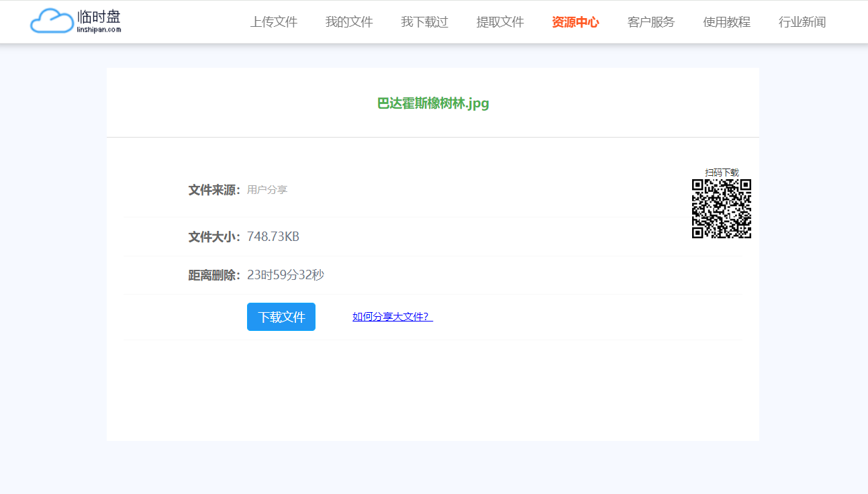
Task: Click the 下载文件 button
Action: pos(281,317)
